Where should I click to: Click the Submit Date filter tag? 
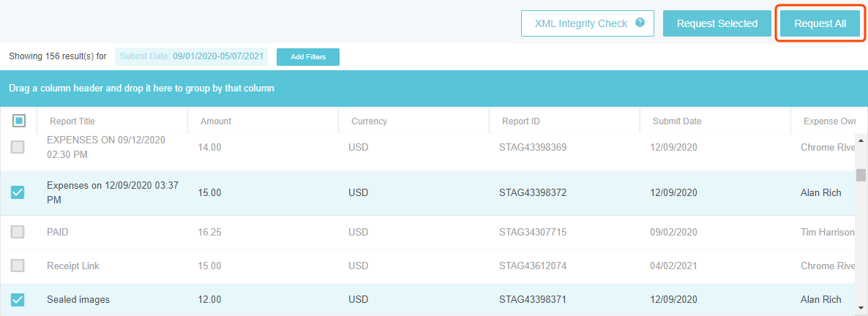click(191, 56)
